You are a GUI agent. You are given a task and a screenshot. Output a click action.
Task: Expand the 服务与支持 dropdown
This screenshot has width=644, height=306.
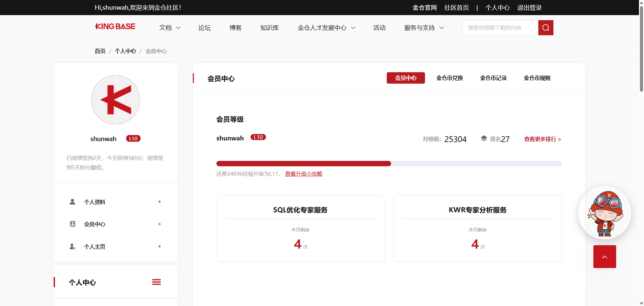click(424, 28)
